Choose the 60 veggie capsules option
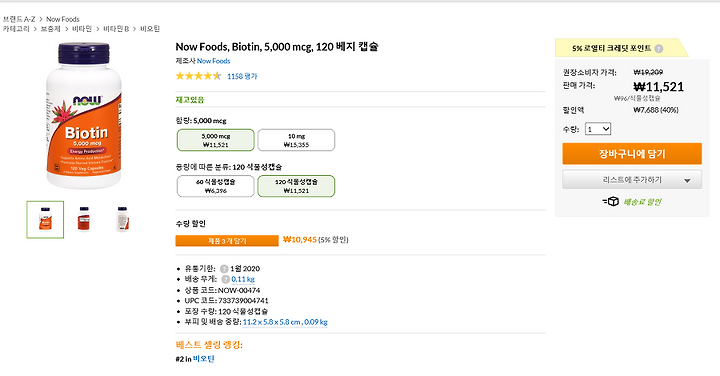The width and height of the screenshot is (720, 376). coord(215,186)
